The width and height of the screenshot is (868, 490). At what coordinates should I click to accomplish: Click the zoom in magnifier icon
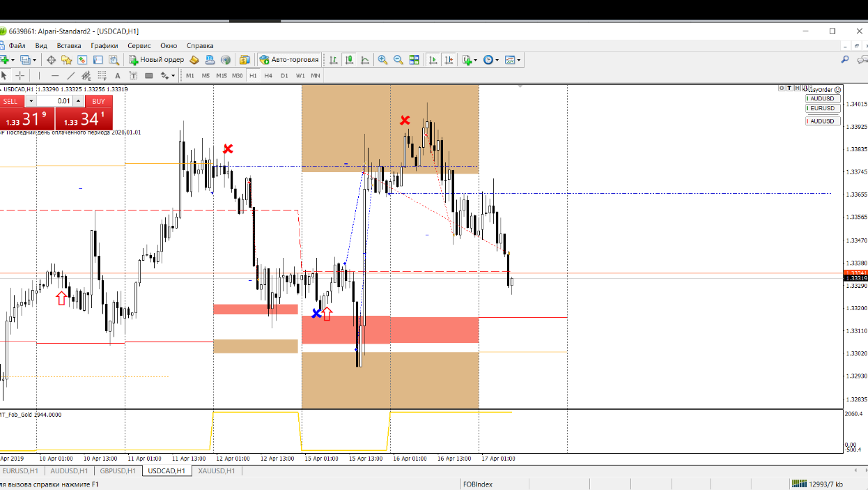tap(382, 60)
